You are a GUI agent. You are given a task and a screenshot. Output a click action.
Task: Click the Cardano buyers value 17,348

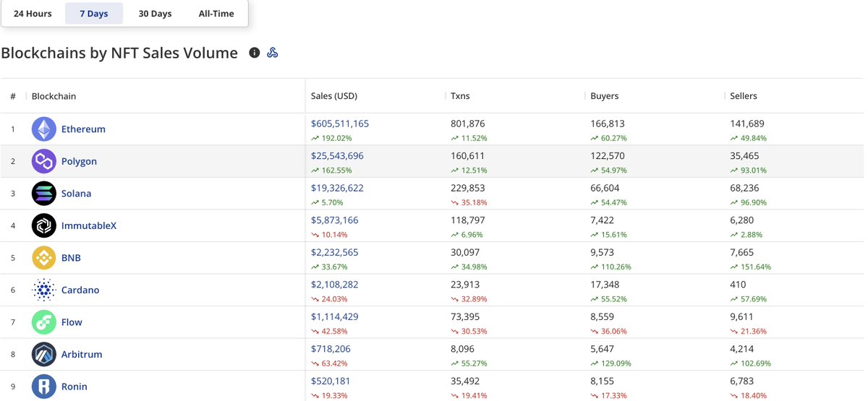point(605,284)
